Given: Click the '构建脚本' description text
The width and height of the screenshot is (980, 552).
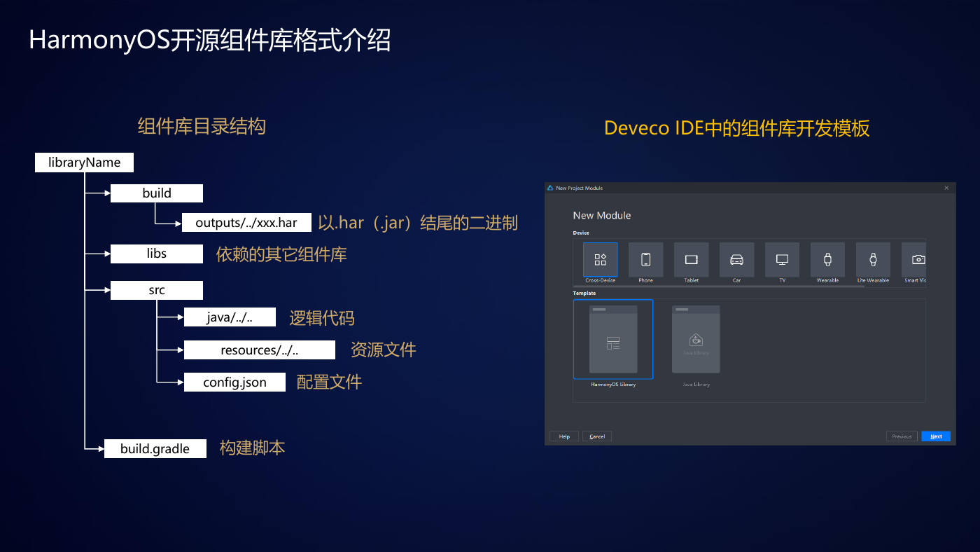Looking at the screenshot, I should click(x=252, y=448).
